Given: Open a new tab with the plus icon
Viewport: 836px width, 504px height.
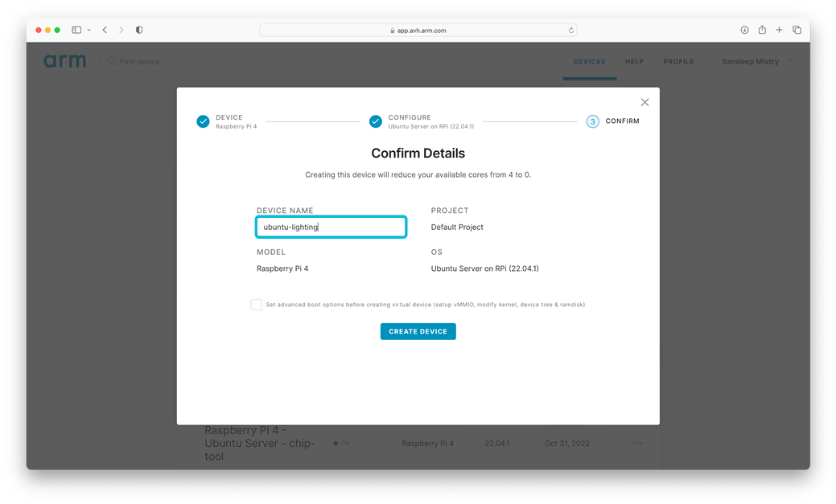Looking at the screenshot, I should coord(780,30).
